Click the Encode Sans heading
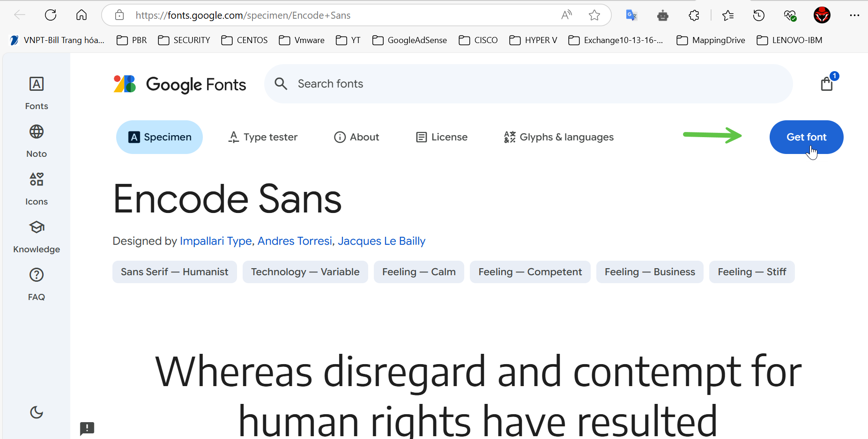This screenshot has height=439, width=868. (x=228, y=199)
